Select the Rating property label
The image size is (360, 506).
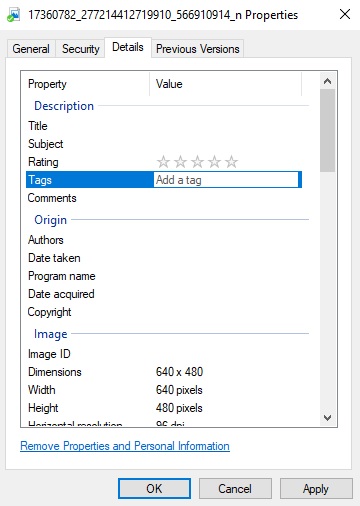pyautogui.click(x=43, y=162)
